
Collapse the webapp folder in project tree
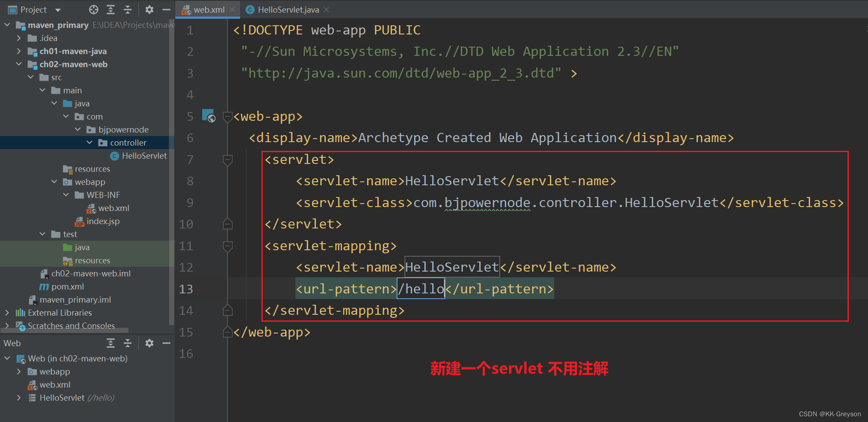coord(54,182)
